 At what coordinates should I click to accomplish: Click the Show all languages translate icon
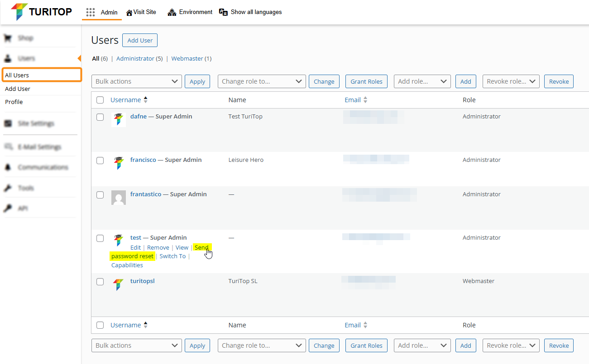(x=223, y=12)
